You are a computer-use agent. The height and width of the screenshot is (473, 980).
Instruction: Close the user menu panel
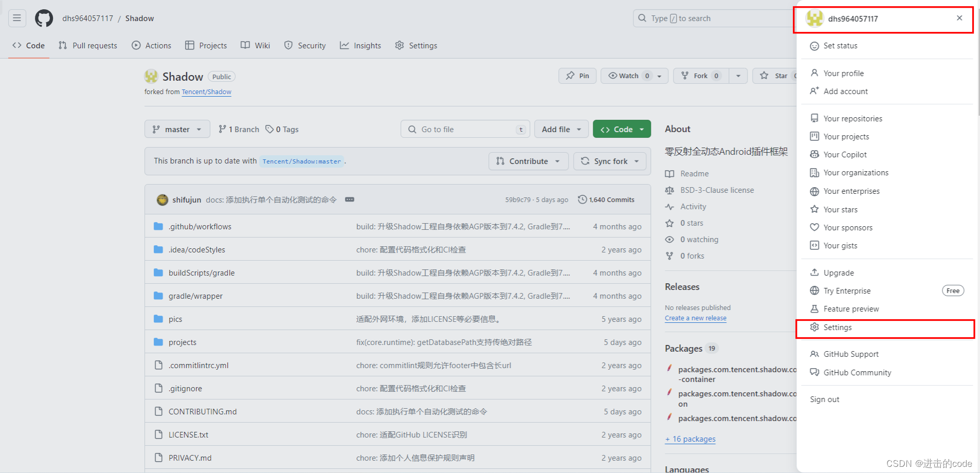[x=959, y=18]
